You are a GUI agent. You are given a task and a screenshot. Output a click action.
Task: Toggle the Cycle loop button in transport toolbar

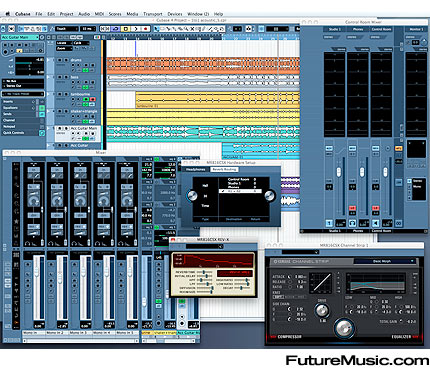click(116, 29)
